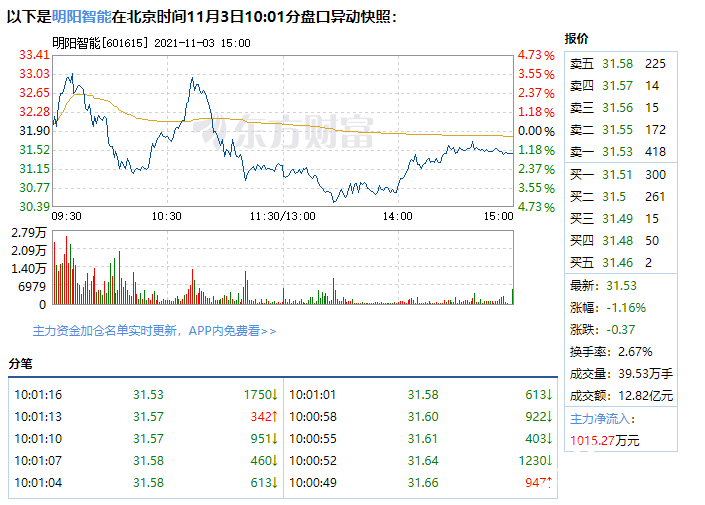Image resolution: width=705 pixels, height=505 pixels.
Task: Click the 30.39 bottom price axis label
Action: point(34,207)
